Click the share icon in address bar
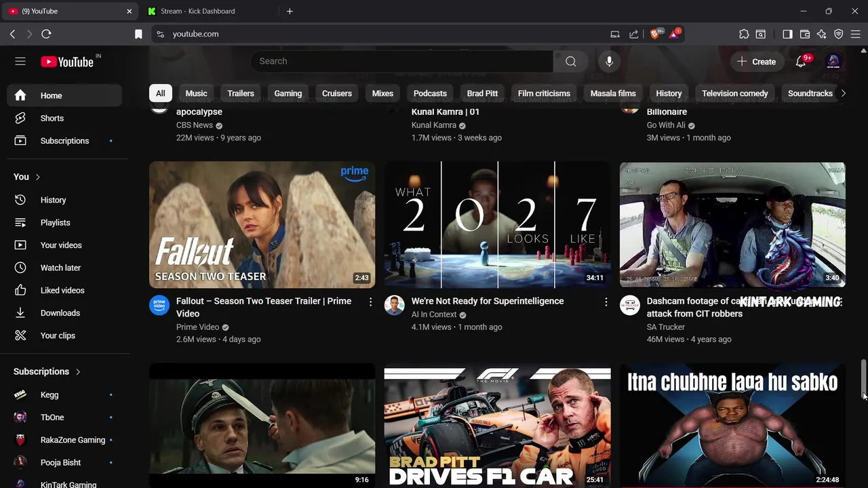868x488 pixels. pos(633,34)
